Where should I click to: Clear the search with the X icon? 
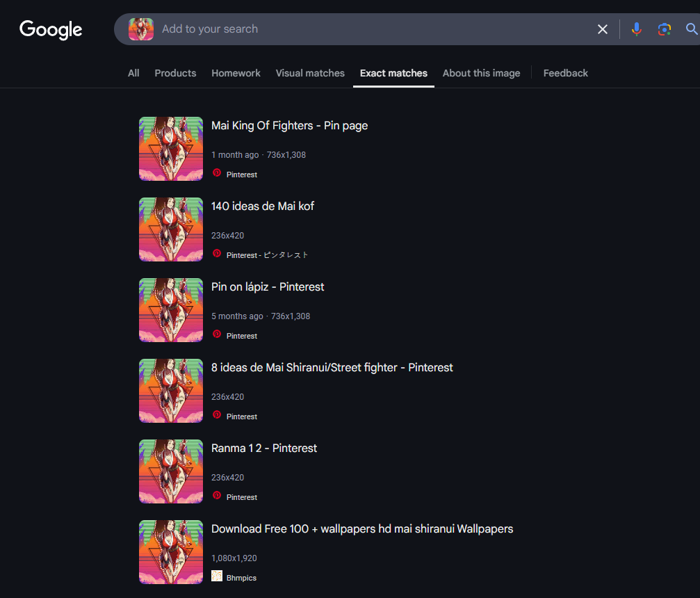click(x=602, y=29)
